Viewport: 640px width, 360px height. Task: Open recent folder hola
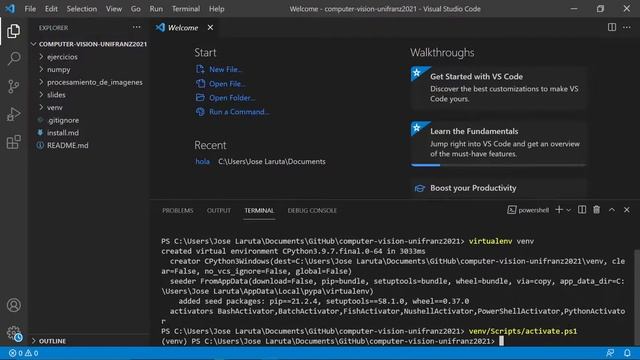click(202, 162)
